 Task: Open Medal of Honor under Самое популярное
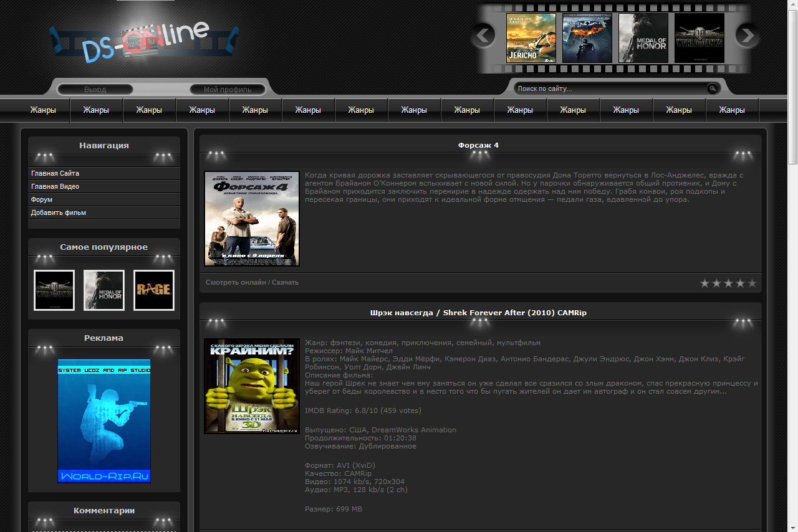coord(104,290)
